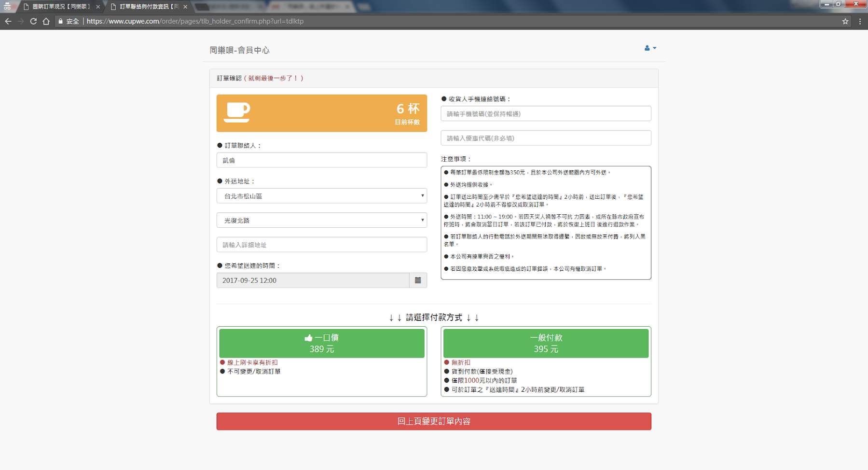The image size is (868, 470).
Task: Click 不可變更/取消訂單 text
Action: pos(254,372)
